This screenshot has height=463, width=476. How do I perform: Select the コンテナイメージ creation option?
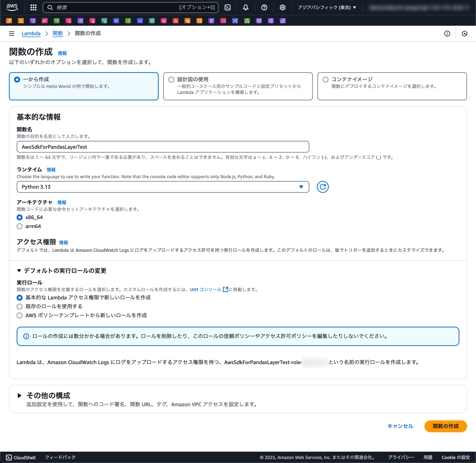[326, 80]
